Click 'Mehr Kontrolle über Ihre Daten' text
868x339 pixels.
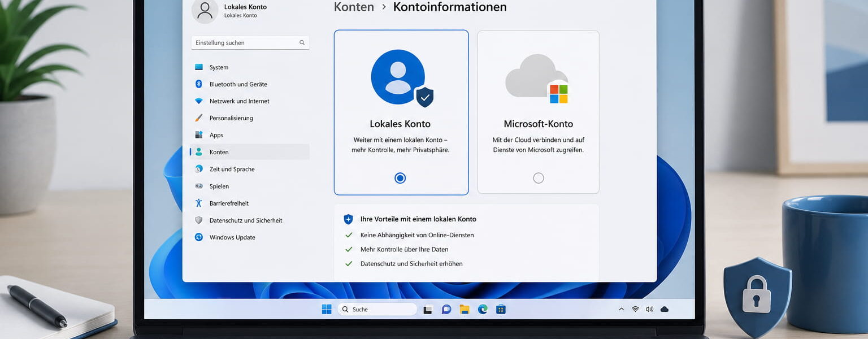click(x=404, y=249)
